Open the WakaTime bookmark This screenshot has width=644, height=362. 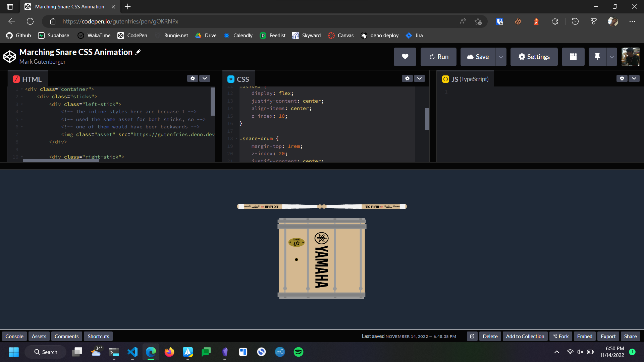pyautogui.click(x=94, y=36)
